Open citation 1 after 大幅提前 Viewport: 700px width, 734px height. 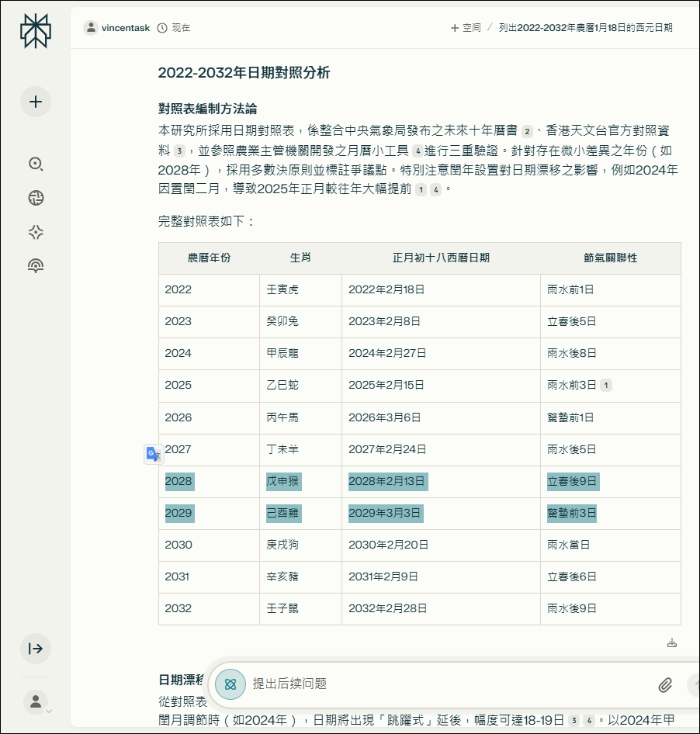point(421,189)
